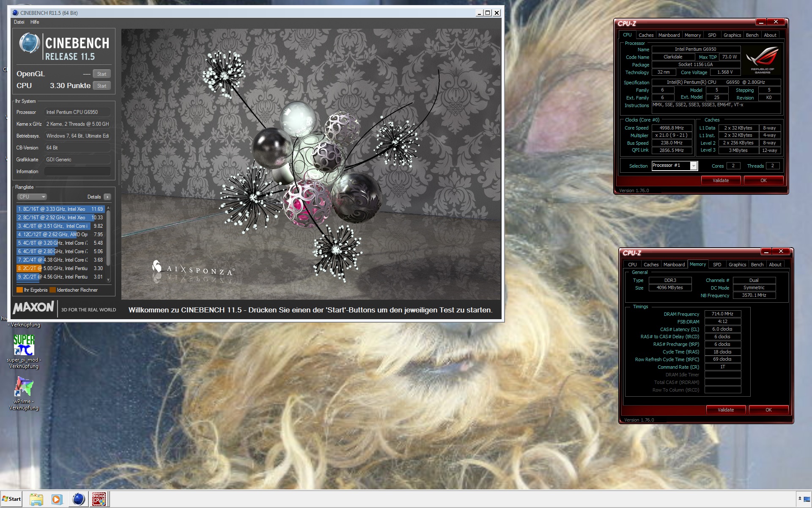Screen dimensions: 812x508
Task: Click the orange Ihr Ergebnis legend swatch
Action: click(x=19, y=290)
